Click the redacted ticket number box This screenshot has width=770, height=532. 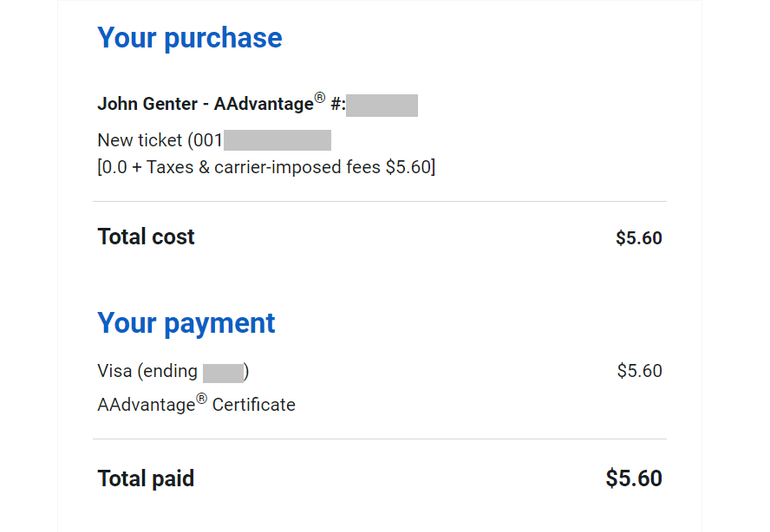(x=277, y=140)
